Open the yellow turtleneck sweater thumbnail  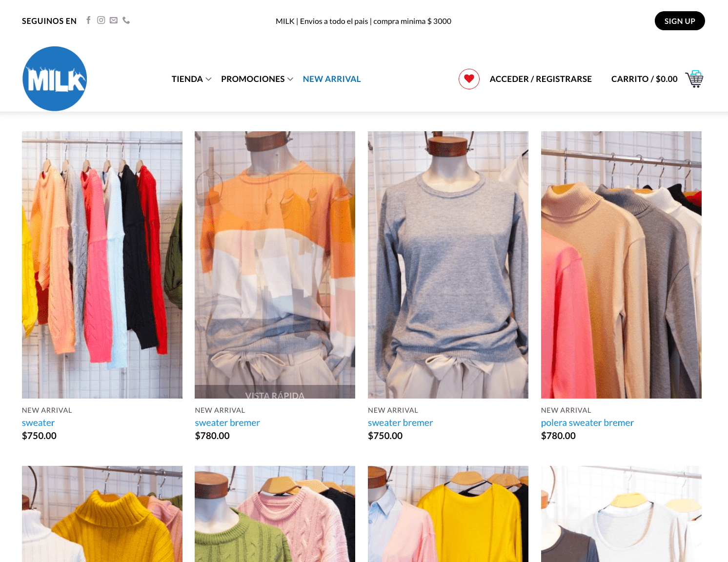click(102, 514)
